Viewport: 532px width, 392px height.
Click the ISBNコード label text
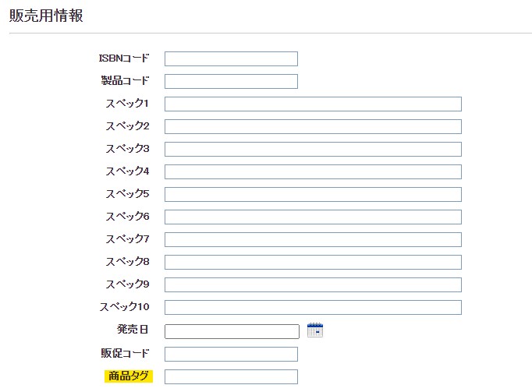click(123, 58)
